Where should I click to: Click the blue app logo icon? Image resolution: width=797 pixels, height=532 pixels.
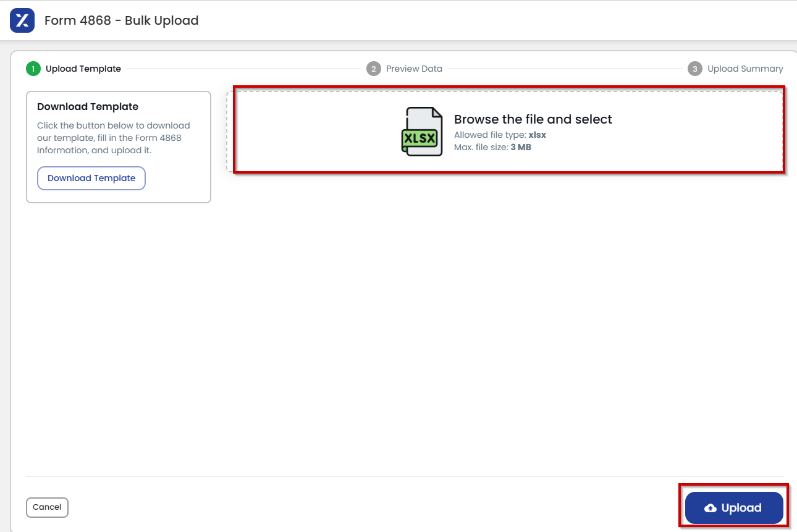[x=22, y=20]
